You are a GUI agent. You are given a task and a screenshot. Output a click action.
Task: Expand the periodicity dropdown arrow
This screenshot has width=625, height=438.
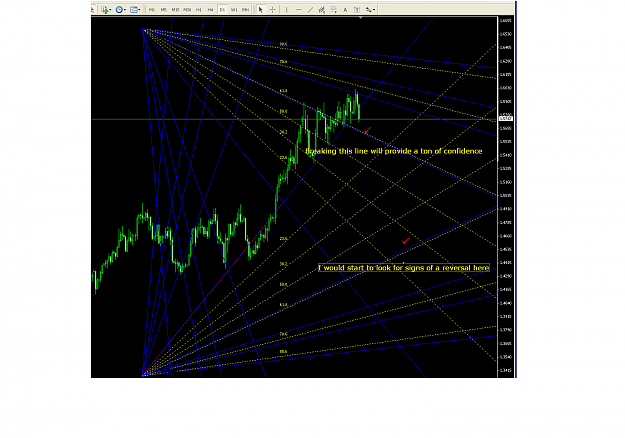click(x=125, y=10)
